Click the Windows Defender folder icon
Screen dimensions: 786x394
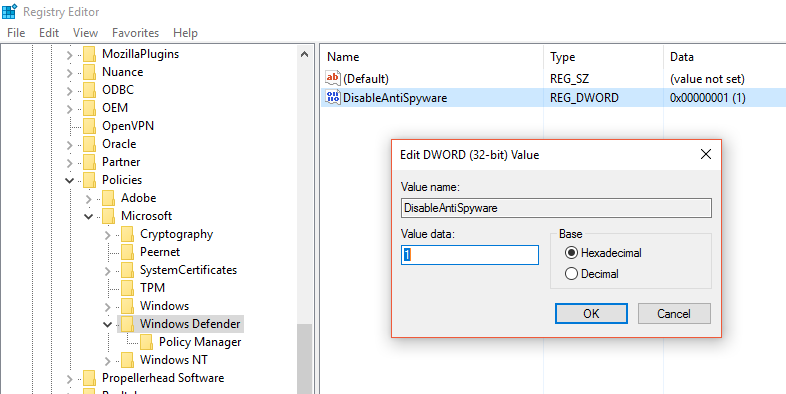tap(127, 325)
